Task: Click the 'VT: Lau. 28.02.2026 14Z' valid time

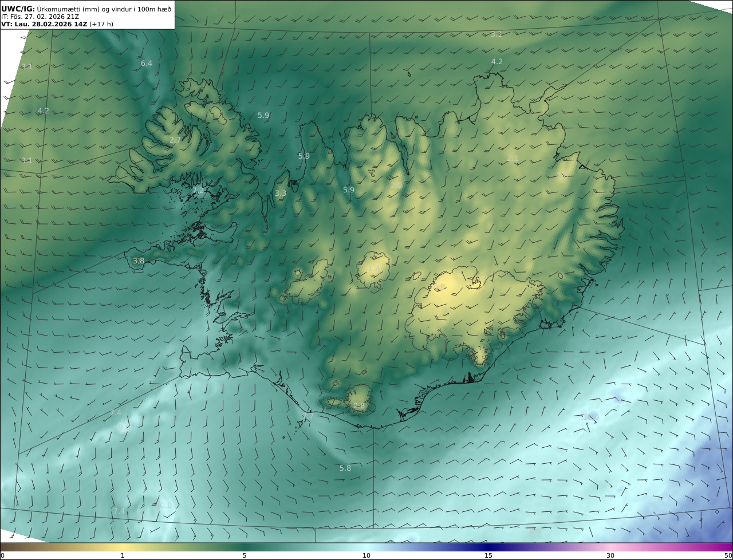Action: point(44,25)
